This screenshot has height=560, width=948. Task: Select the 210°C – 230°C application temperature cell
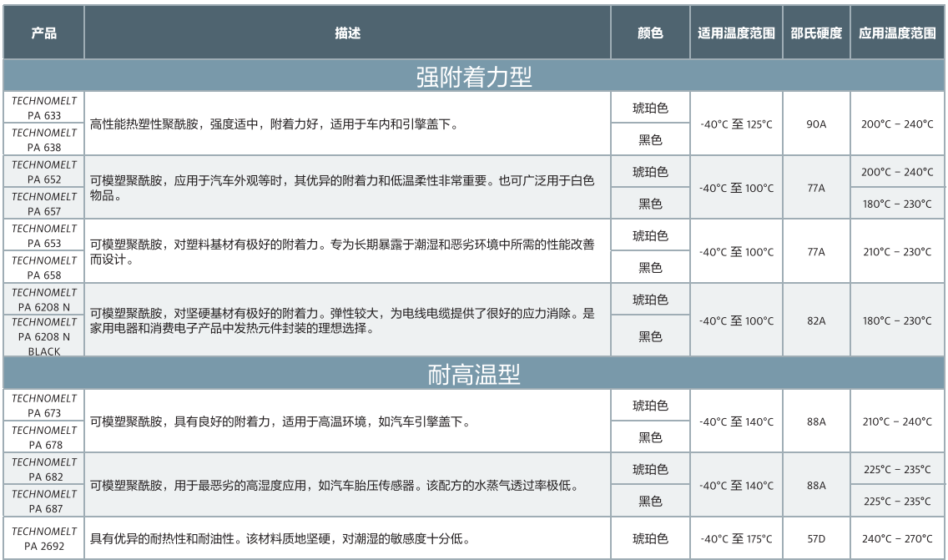click(897, 251)
